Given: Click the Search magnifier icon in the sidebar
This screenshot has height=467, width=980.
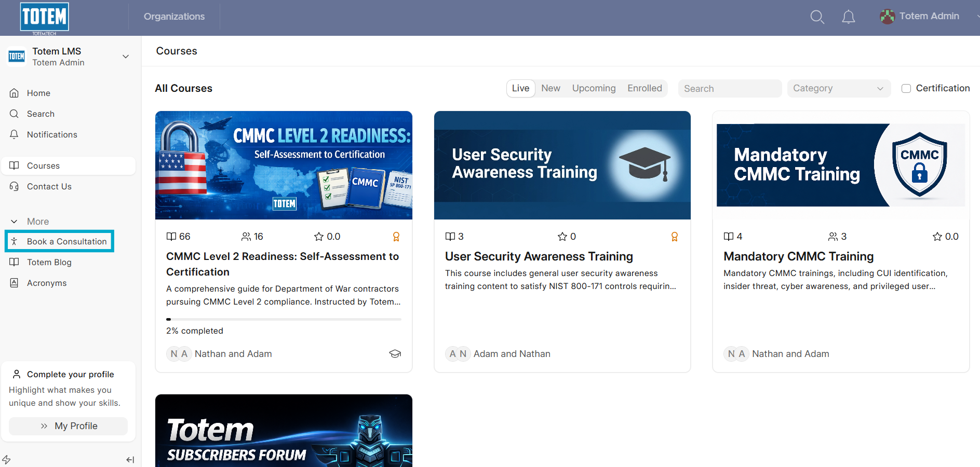Looking at the screenshot, I should [x=14, y=114].
